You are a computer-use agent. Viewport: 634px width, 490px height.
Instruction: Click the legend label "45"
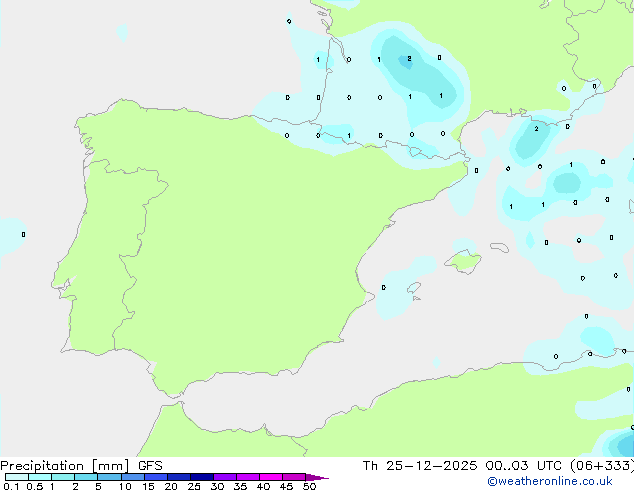(286, 486)
